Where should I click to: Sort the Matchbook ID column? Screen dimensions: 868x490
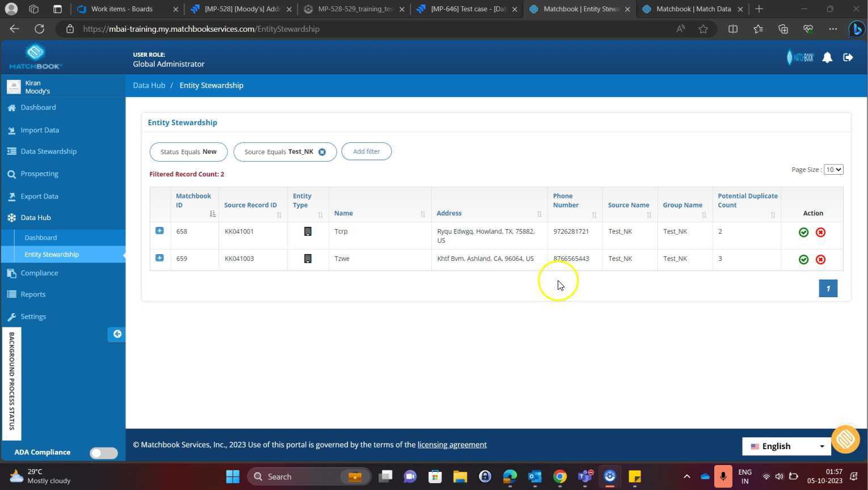[212, 214]
